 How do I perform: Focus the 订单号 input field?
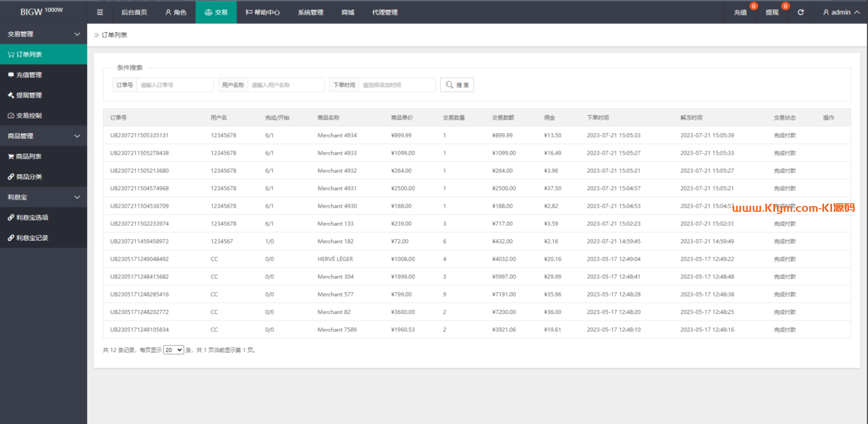click(174, 85)
